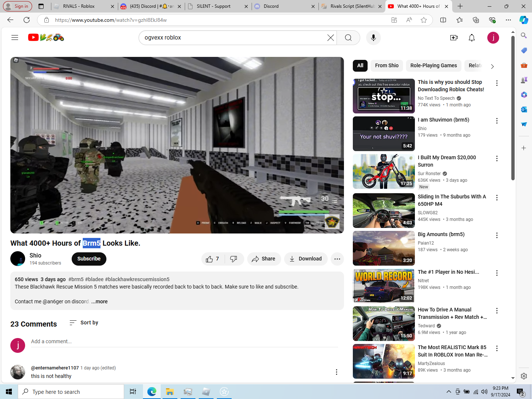Screen dimensions: 532x399
Task: Open Windows Start menu
Action: point(9,392)
